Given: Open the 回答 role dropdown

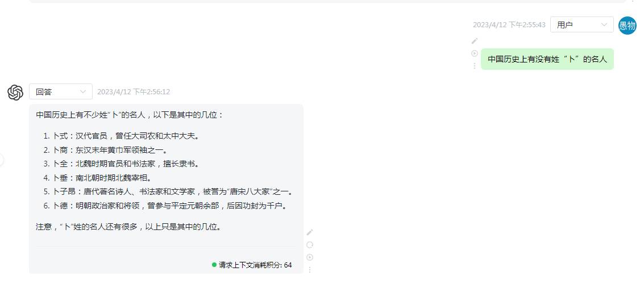Looking at the screenshot, I should click(61, 91).
